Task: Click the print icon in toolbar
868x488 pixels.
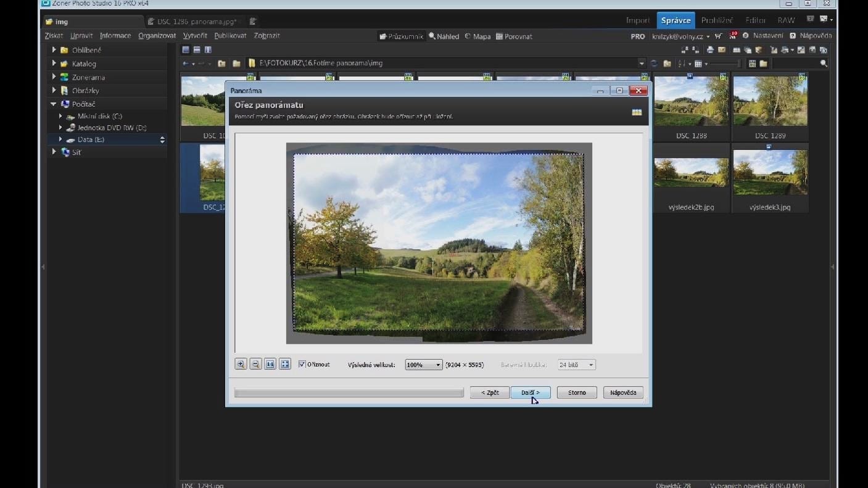Action: 710,50
